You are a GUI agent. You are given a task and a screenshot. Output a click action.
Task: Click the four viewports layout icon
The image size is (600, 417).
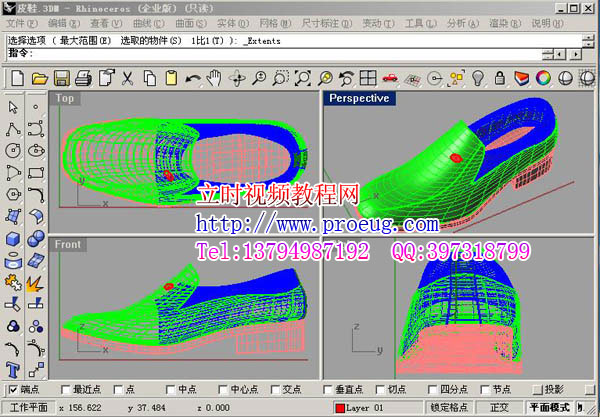[368, 78]
